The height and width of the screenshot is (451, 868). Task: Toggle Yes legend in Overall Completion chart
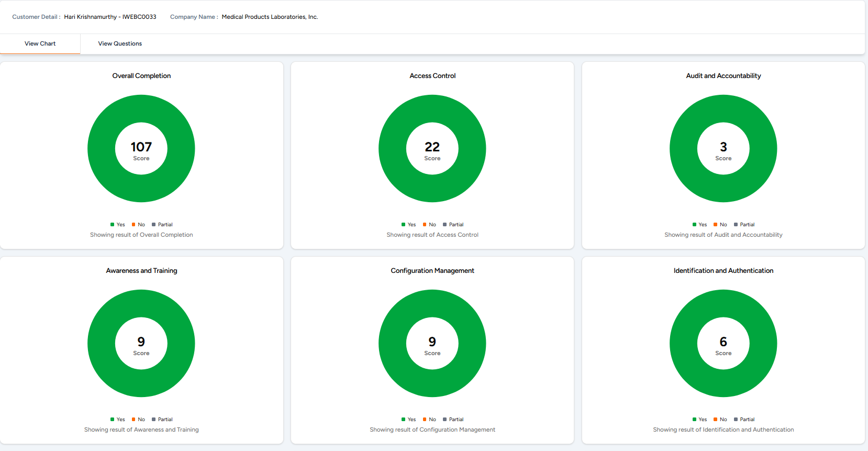(118, 225)
